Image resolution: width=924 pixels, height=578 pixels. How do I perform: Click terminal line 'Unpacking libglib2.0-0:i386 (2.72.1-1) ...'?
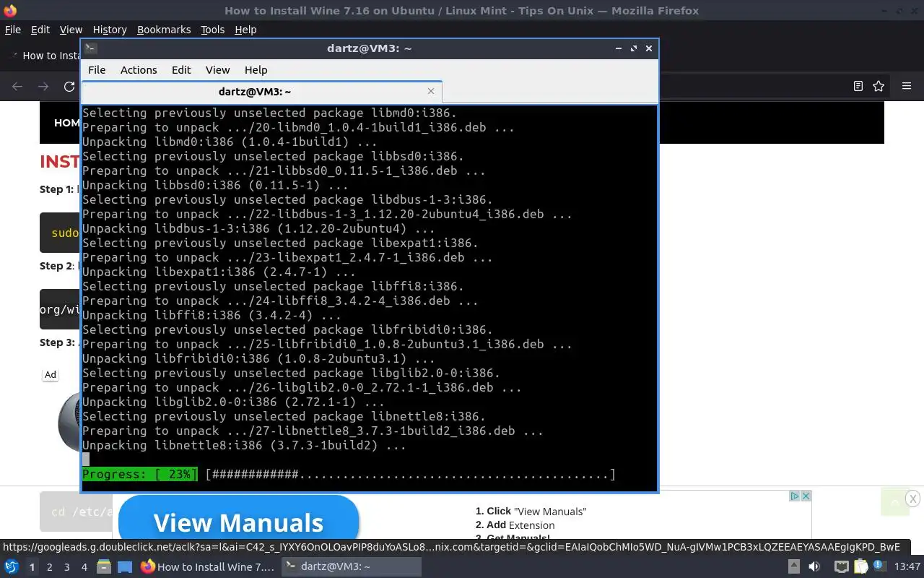pos(233,402)
